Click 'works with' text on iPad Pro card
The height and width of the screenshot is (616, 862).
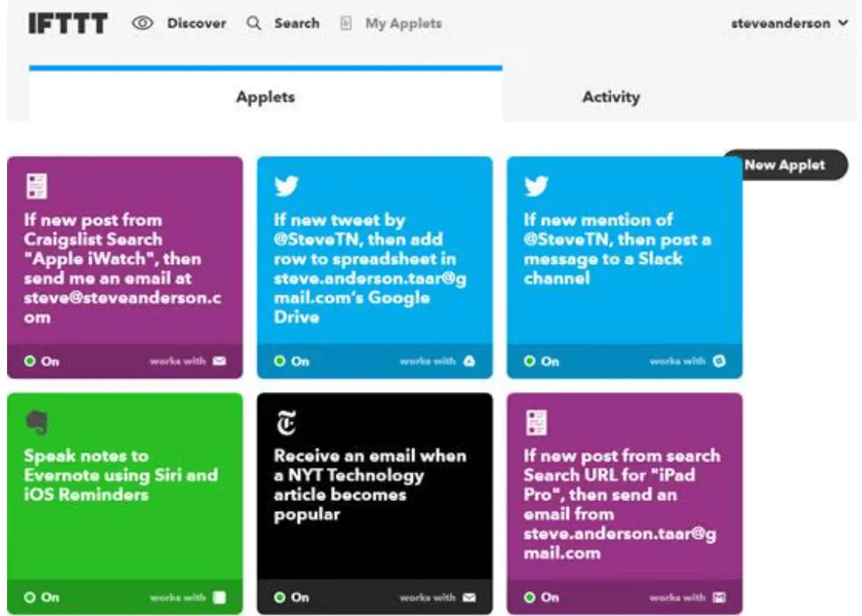point(678,597)
